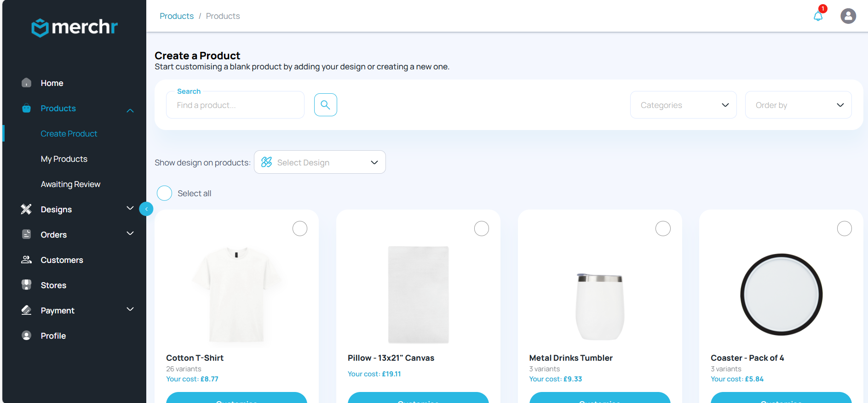Open the Order by dropdown

pos(798,105)
